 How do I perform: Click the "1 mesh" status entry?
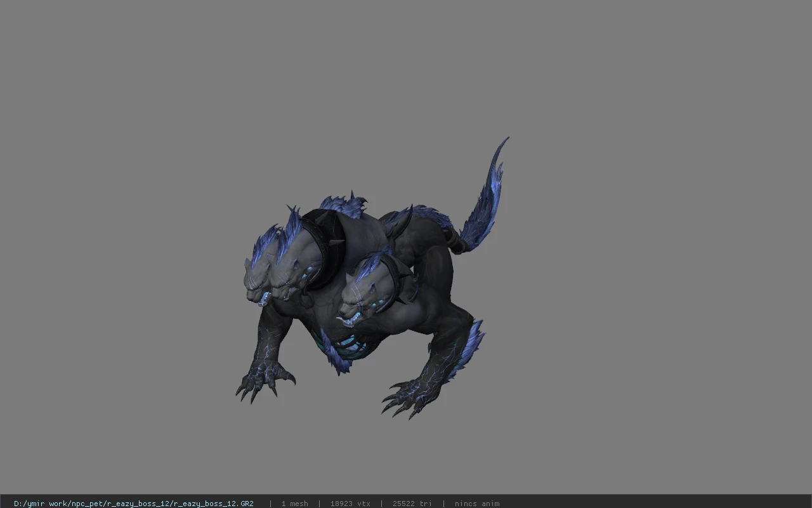294,504
